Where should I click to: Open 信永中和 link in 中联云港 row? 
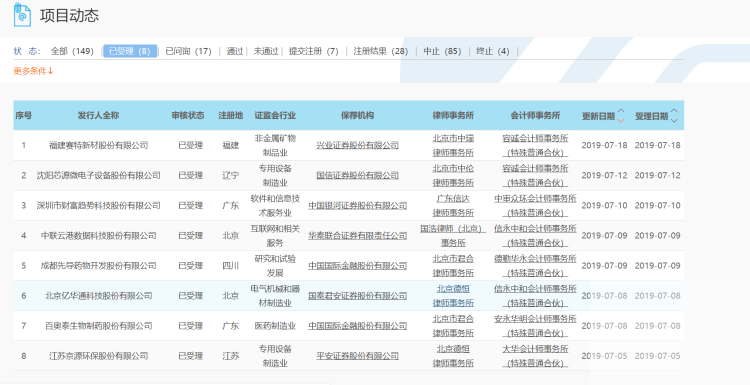click(x=535, y=236)
